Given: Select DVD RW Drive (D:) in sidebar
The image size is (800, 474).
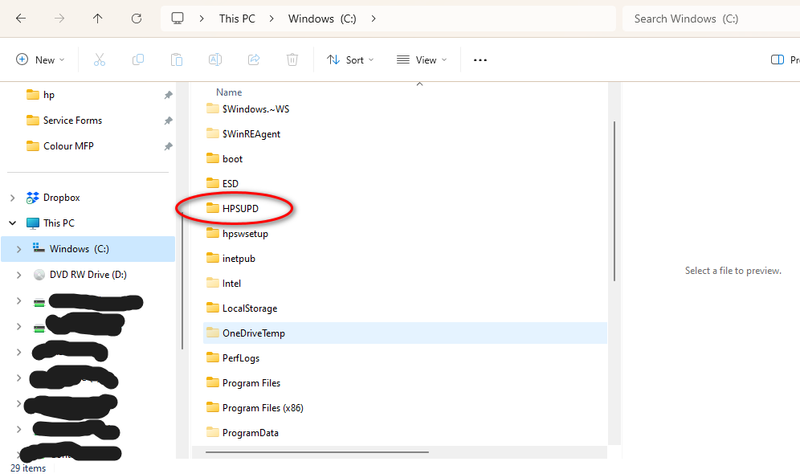Looking at the screenshot, I should click(88, 274).
